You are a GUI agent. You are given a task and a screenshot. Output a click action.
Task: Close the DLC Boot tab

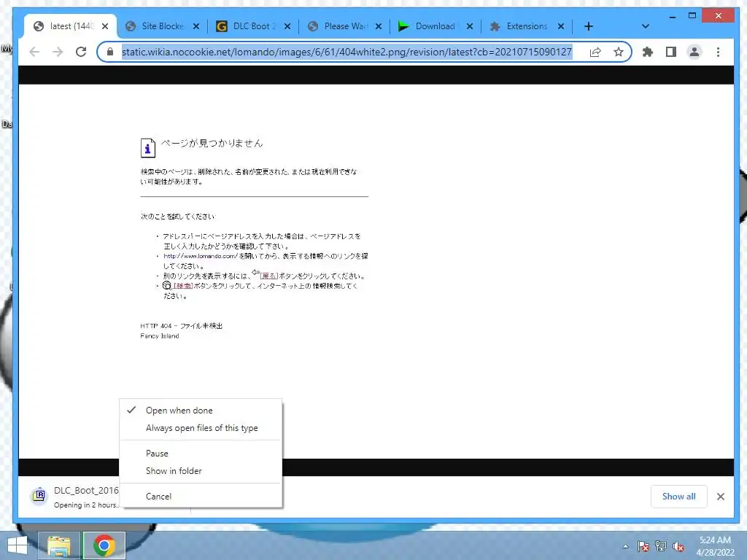pyautogui.click(x=287, y=26)
